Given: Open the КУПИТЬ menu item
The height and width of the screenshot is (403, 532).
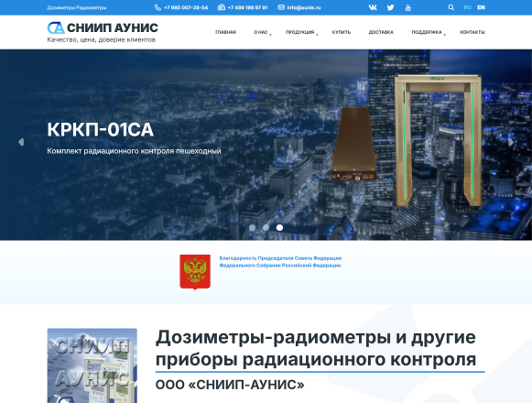Looking at the screenshot, I should (x=342, y=32).
